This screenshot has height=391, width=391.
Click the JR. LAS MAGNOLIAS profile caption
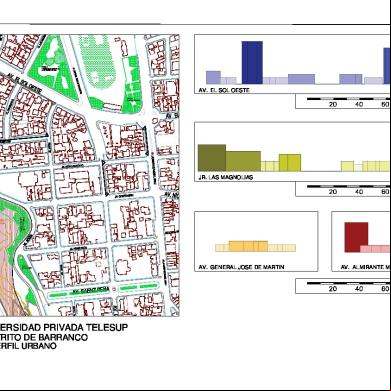point(226,177)
